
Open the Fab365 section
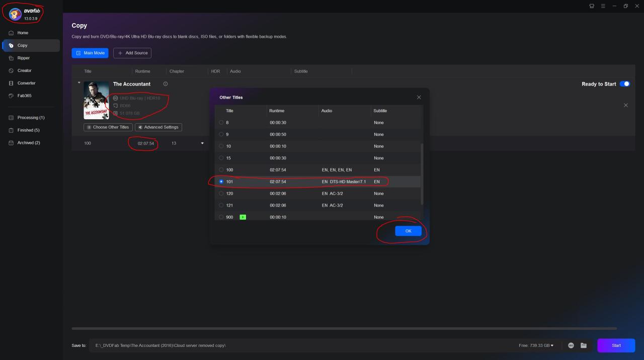click(31, 96)
